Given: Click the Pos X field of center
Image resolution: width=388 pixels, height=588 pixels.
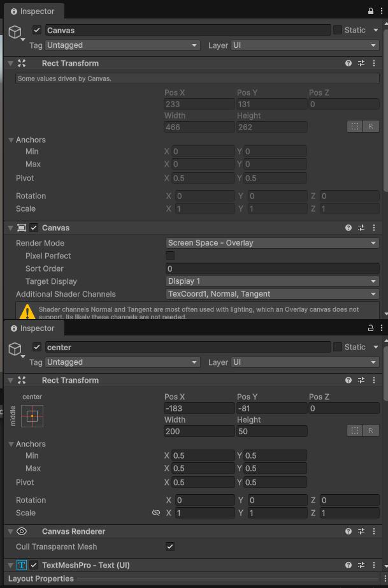Looking at the screenshot, I should (199, 408).
